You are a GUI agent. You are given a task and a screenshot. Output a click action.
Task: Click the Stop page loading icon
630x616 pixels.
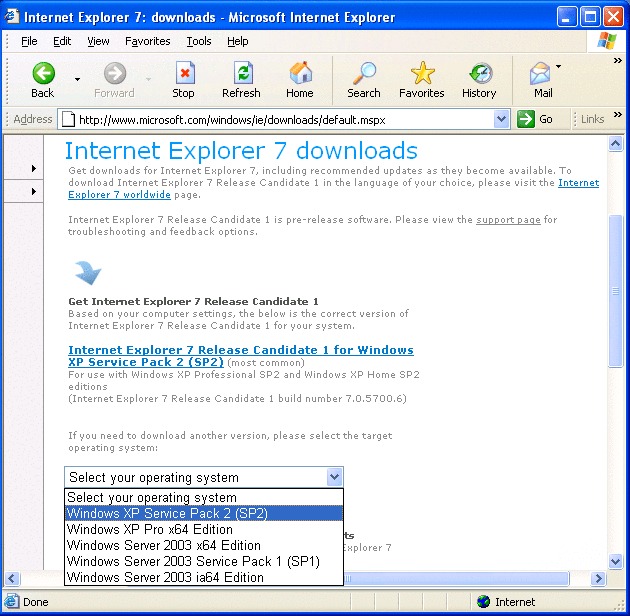click(x=184, y=73)
